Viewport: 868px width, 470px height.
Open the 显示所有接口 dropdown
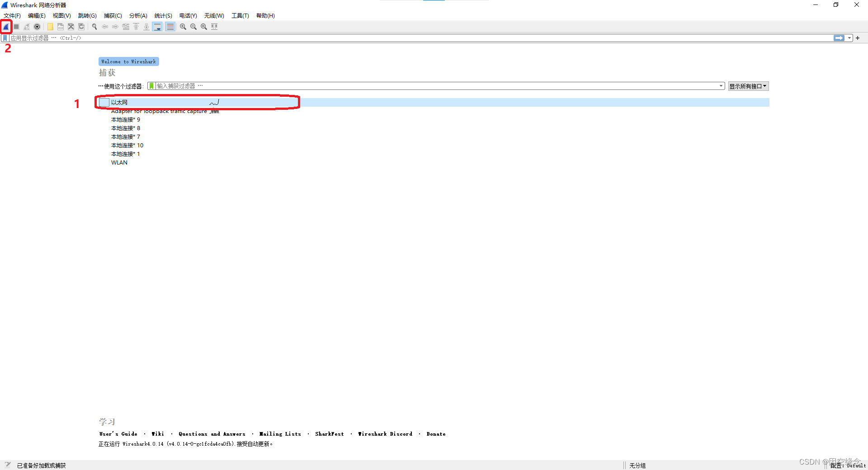[748, 86]
